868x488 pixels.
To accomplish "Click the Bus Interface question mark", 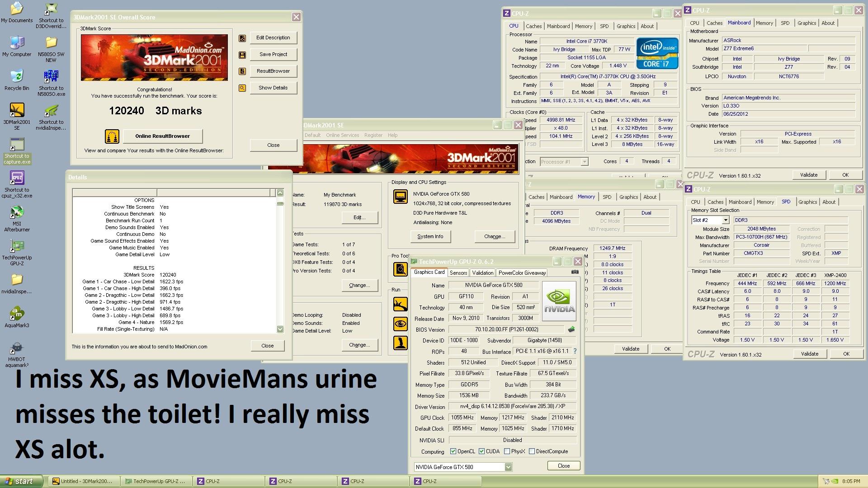I will pyautogui.click(x=575, y=351).
